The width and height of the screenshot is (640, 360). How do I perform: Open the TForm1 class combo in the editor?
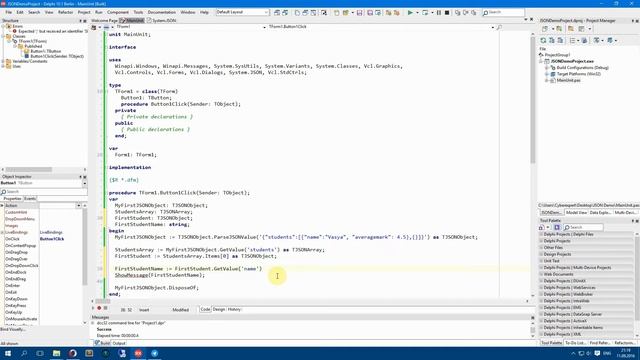(x=264, y=27)
